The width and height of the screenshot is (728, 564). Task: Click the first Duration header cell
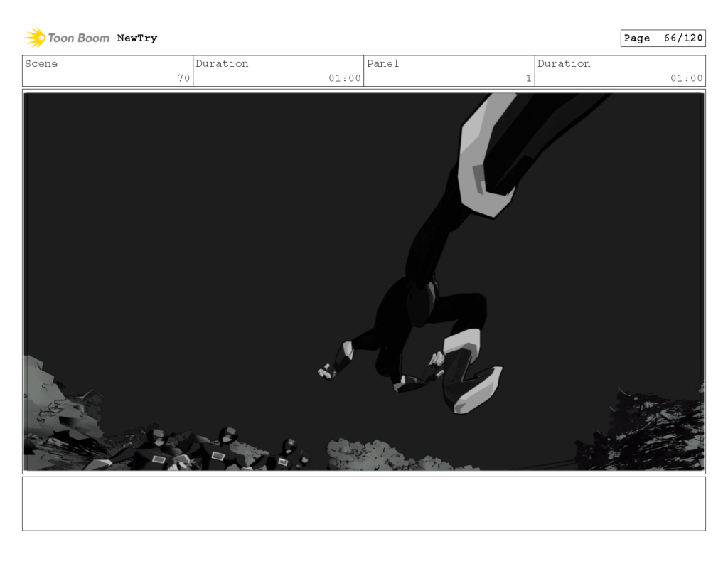pos(223,64)
